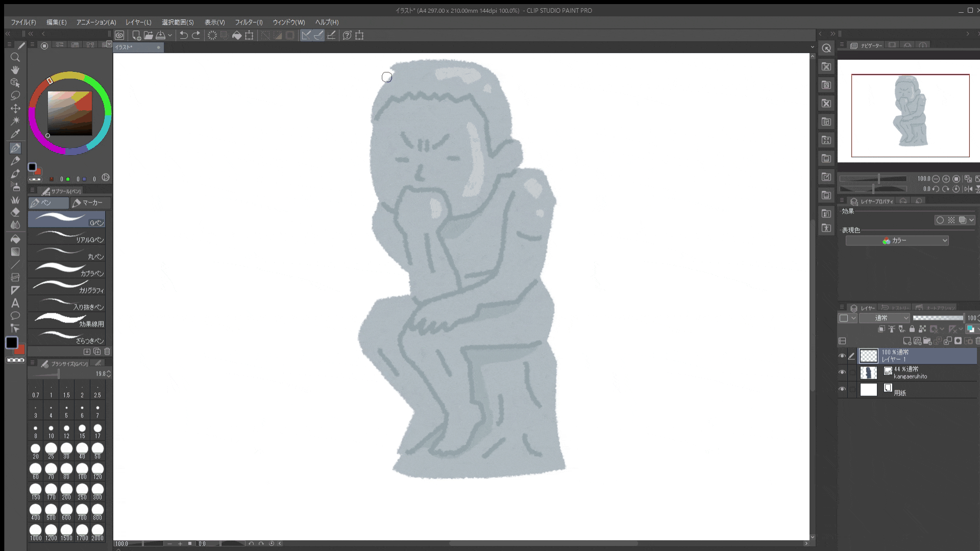Hide the kangaeruhito layer
Screen dimensions: 980x551
point(842,372)
